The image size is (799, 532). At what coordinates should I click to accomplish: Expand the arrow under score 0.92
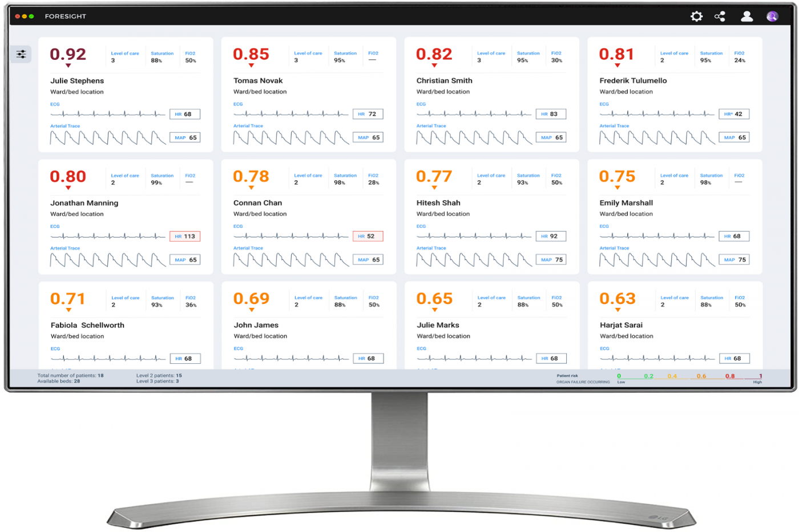(x=68, y=66)
